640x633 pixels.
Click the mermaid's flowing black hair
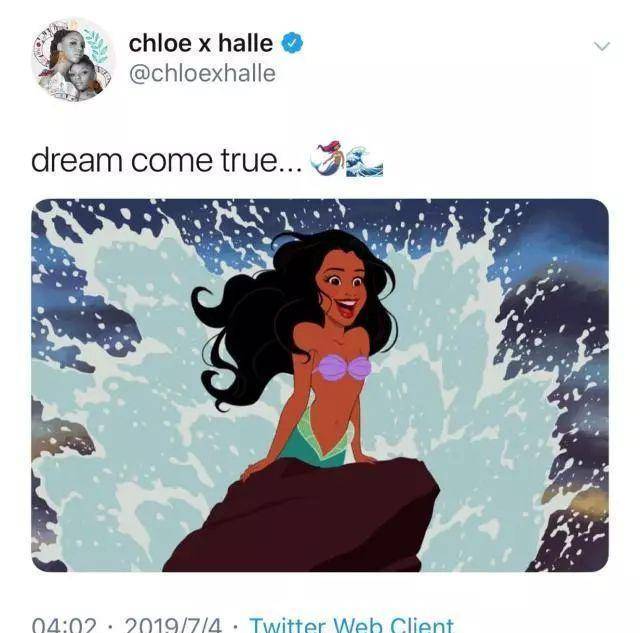click(x=253, y=318)
